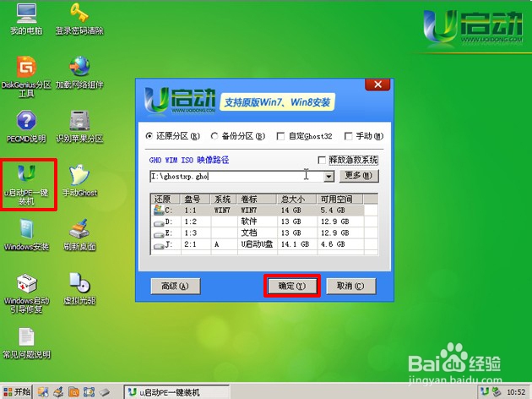532x399 pixels.
Task: Click the 高级(A) button
Action: (176, 286)
